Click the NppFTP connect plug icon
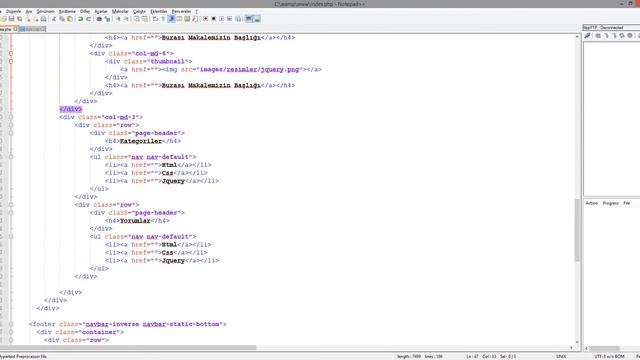The height and width of the screenshot is (360, 640). pos(587,36)
